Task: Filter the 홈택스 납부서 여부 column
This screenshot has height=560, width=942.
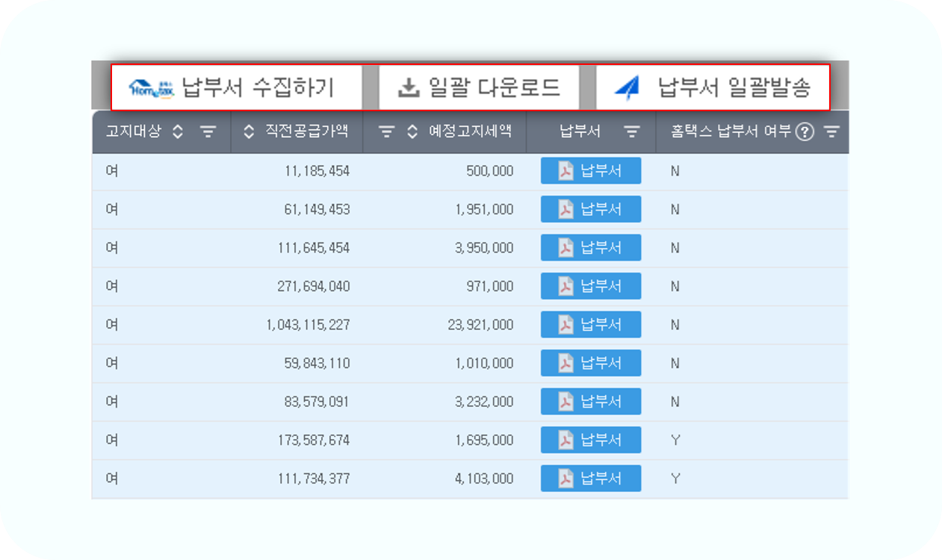Action: click(x=831, y=132)
